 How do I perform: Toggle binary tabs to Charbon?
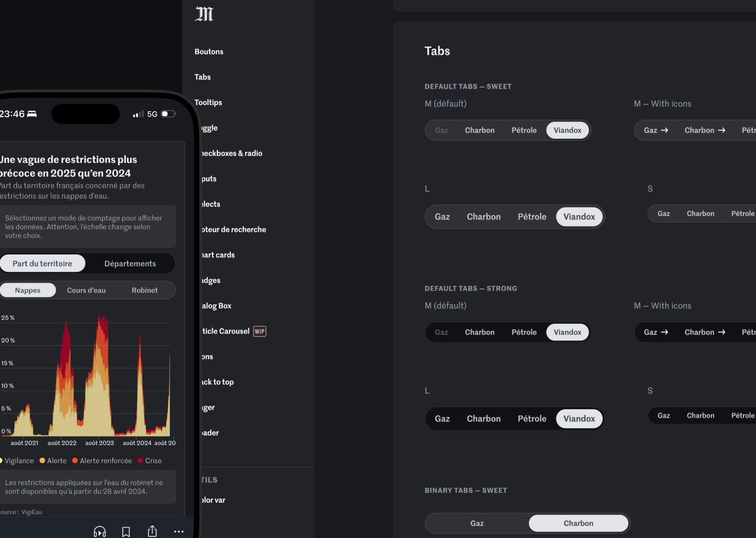tap(579, 523)
